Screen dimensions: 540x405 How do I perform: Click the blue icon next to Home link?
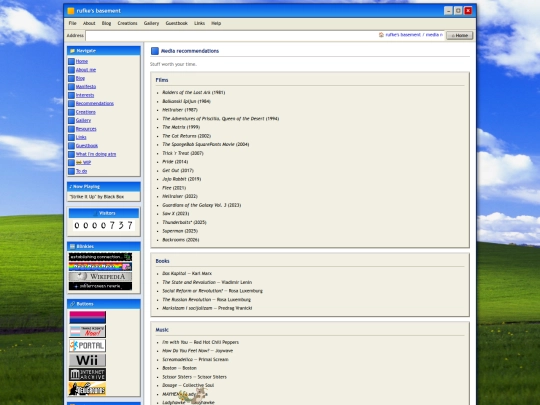click(71, 61)
